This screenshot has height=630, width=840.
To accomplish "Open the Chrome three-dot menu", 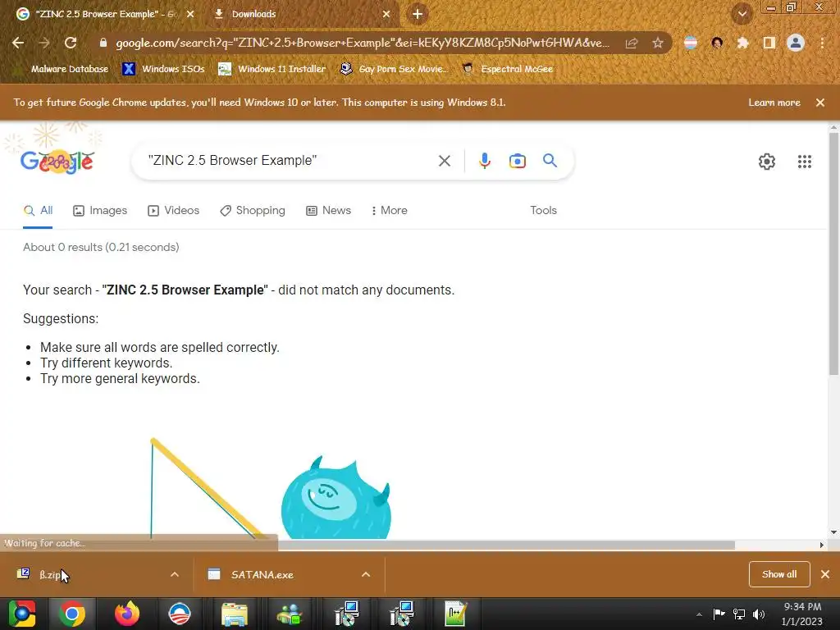I will click(x=822, y=43).
